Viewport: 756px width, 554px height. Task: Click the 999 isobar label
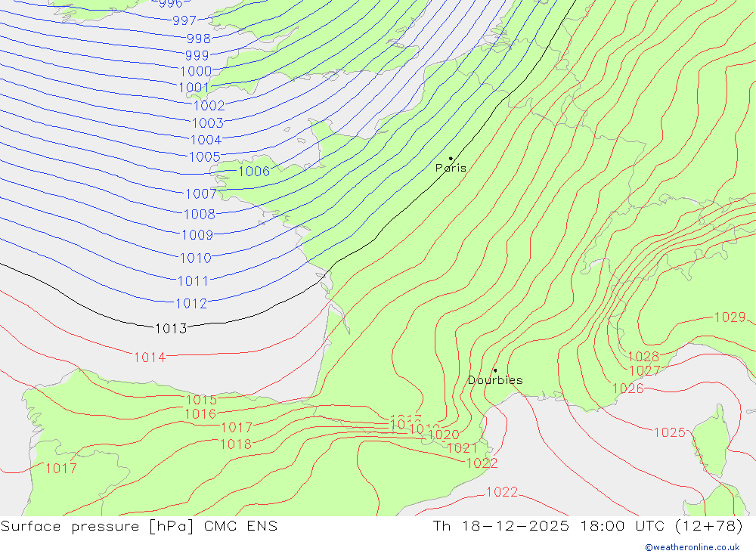[x=197, y=55]
